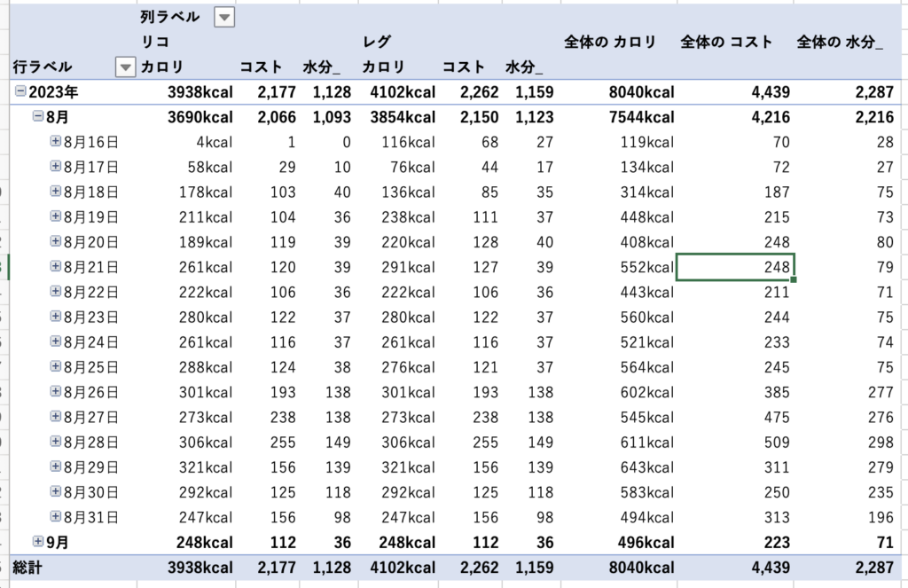
Task: Click the 全体の 水分_ header
Action: pos(840,42)
